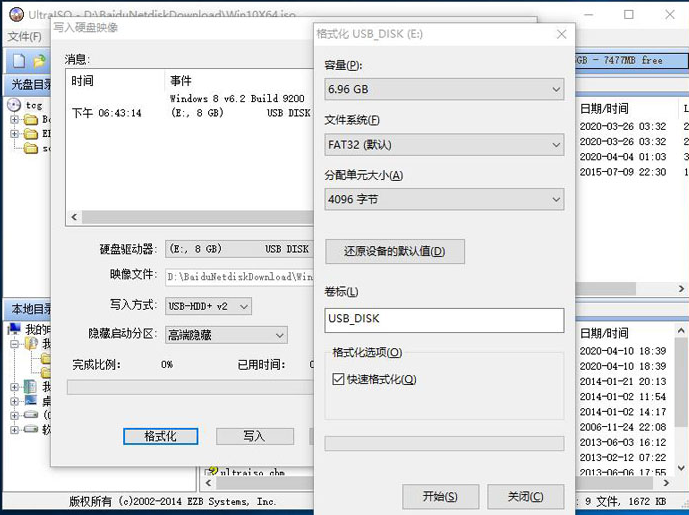Open the Capacity 6.96 GB dropdown

point(444,90)
